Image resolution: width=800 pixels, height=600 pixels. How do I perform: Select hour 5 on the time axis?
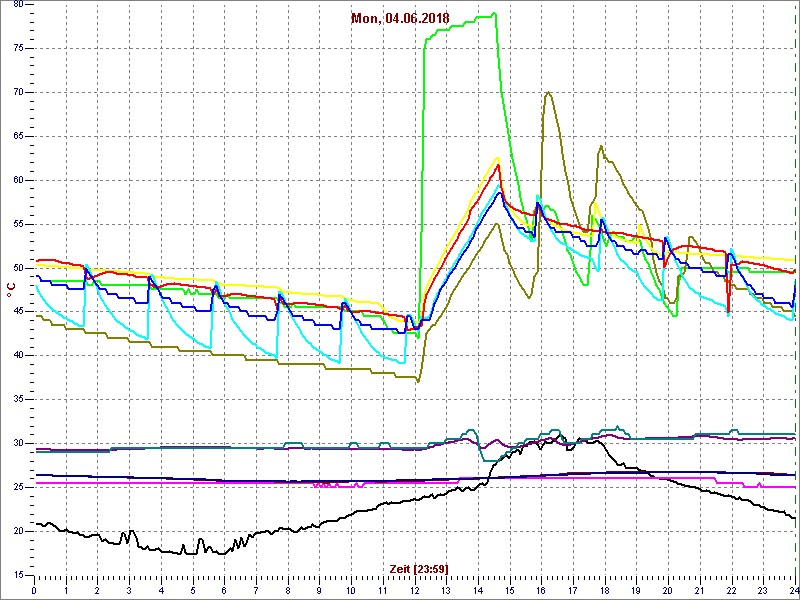pyautogui.click(x=193, y=591)
